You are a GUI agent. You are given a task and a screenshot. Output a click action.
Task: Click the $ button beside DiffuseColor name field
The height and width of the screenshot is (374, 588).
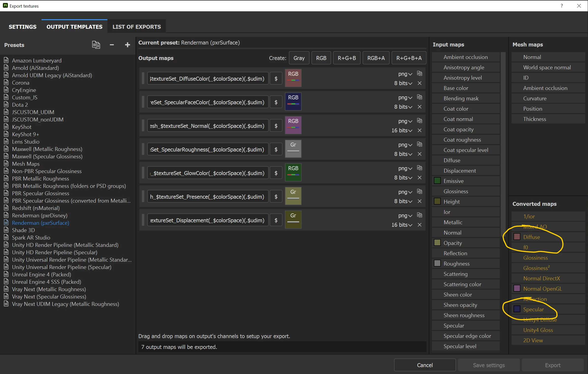pyautogui.click(x=276, y=79)
